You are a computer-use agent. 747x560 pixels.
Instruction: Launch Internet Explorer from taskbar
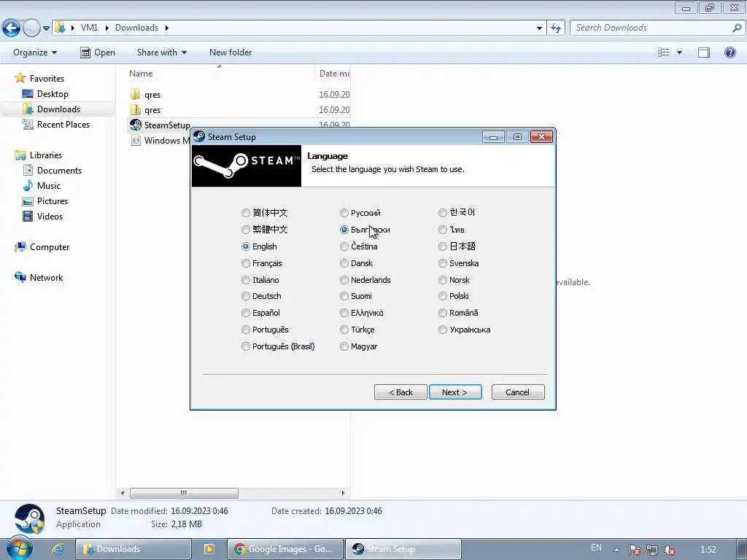pyautogui.click(x=58, y=549)
